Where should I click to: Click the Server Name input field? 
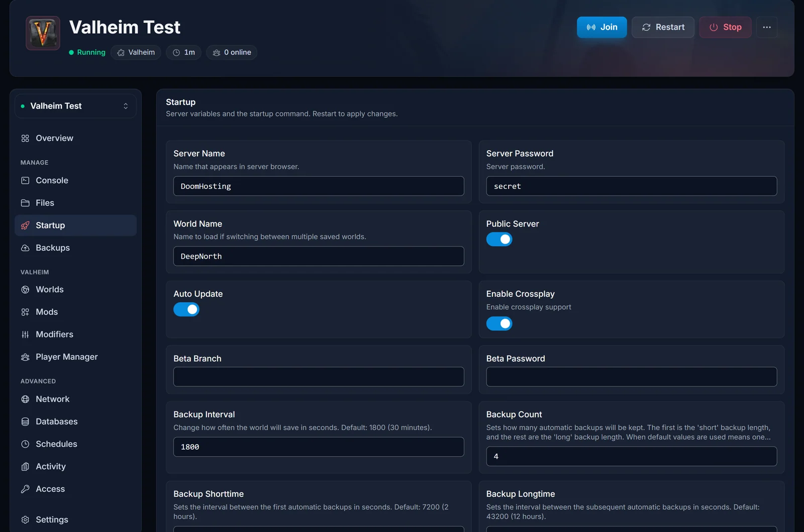coord(319,186)
